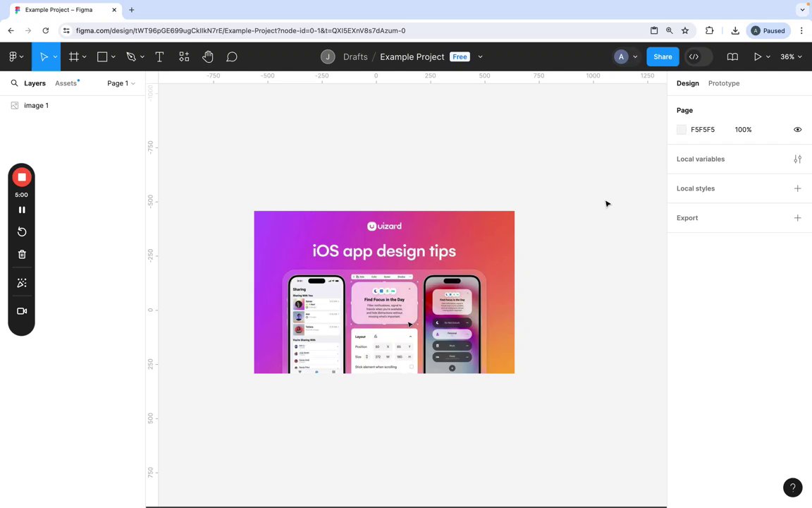Click the J team avatar
Image resolution: width=812 pixels, height=508 pixels.
327,56
